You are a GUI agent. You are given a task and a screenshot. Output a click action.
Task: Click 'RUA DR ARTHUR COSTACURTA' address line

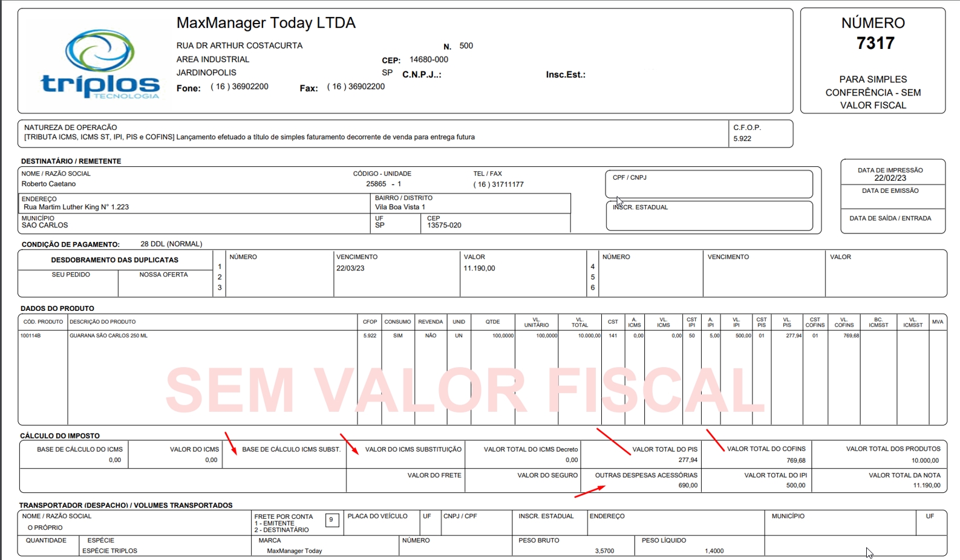click(240, 45)
